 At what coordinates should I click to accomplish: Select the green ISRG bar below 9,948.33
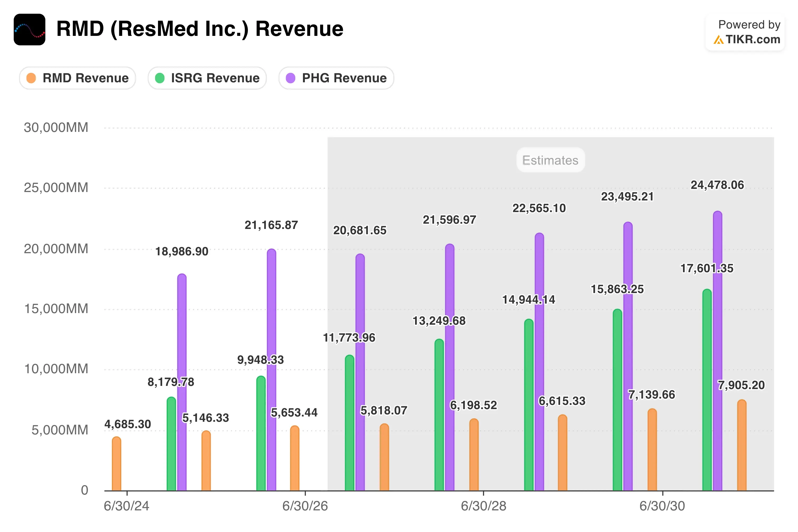point(261,433)
